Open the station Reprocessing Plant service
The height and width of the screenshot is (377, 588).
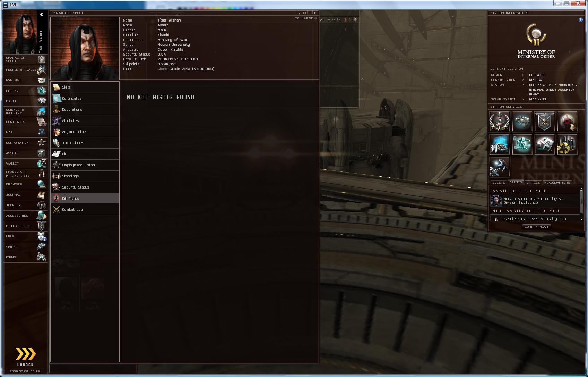[567, 144]
